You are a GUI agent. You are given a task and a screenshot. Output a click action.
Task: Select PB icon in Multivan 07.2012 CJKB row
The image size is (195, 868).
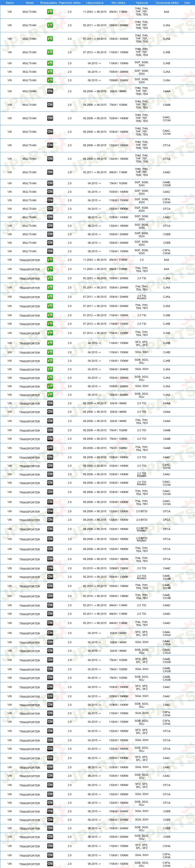tap(50, 52)
